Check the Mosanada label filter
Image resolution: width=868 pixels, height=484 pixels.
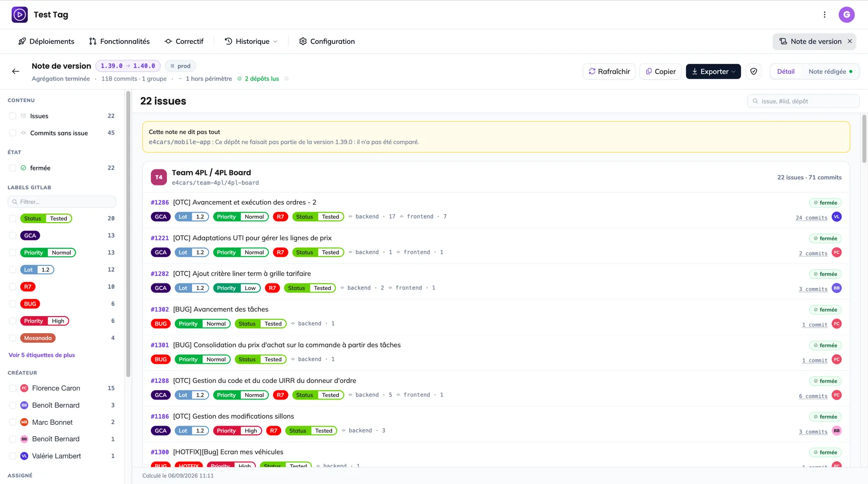(x=13, y=338)
